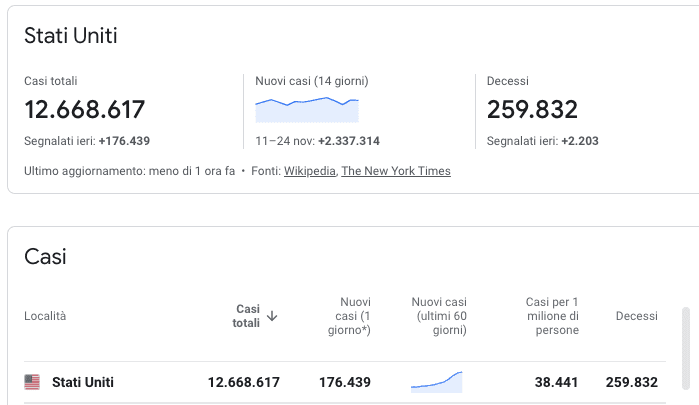Click the 259.832 cell in Stati Uniti row
Image resolution: width=699 pixels, height=405 pixels.
(632, 382)
